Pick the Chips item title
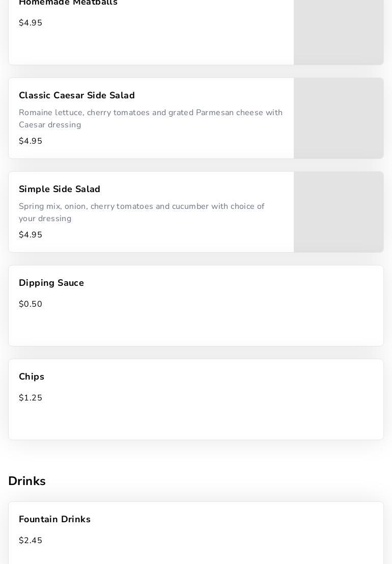This screenshot has height=564, width=392. (32, 377)
